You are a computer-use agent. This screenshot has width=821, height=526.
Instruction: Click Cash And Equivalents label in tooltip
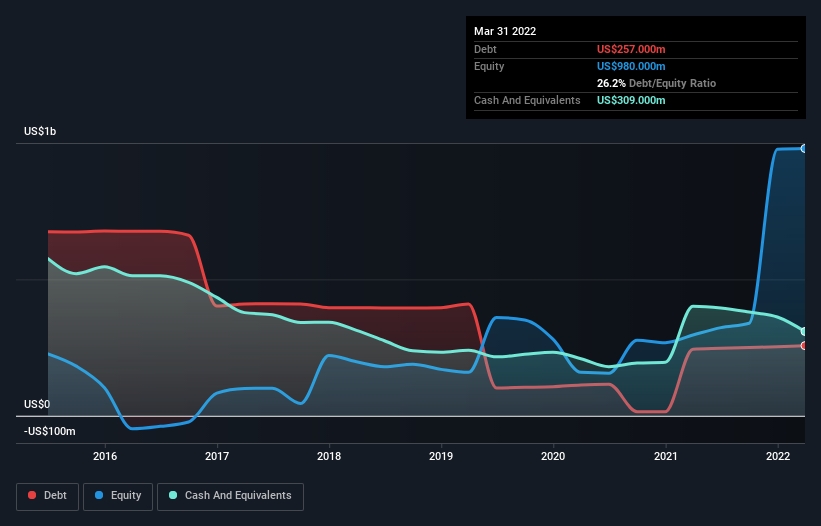tap(527, 100)
